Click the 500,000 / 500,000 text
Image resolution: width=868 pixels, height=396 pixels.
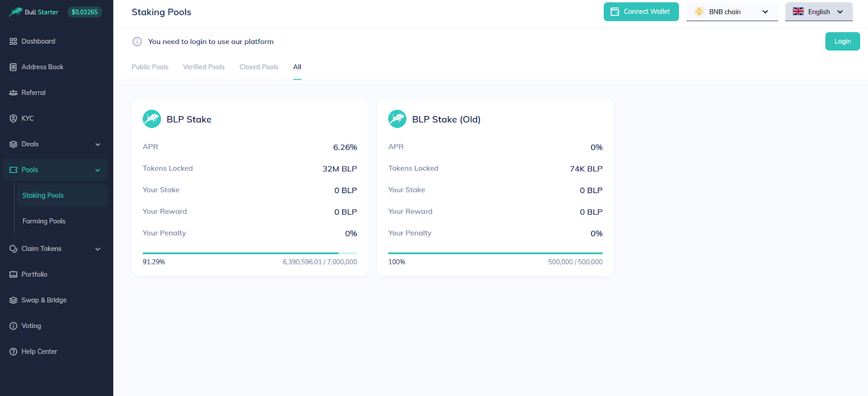[x=575, y=262]
